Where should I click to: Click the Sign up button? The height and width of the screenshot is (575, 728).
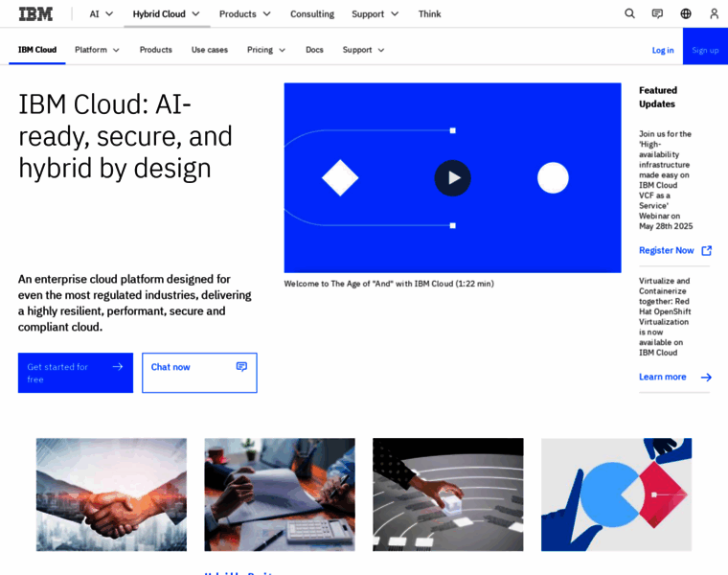point(705,46)
